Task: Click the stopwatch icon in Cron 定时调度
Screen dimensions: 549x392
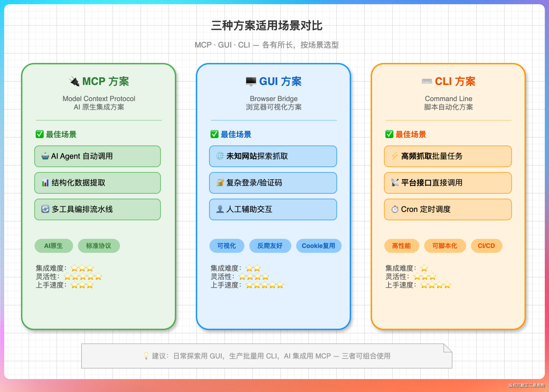Action: click(x=395, y=209)
